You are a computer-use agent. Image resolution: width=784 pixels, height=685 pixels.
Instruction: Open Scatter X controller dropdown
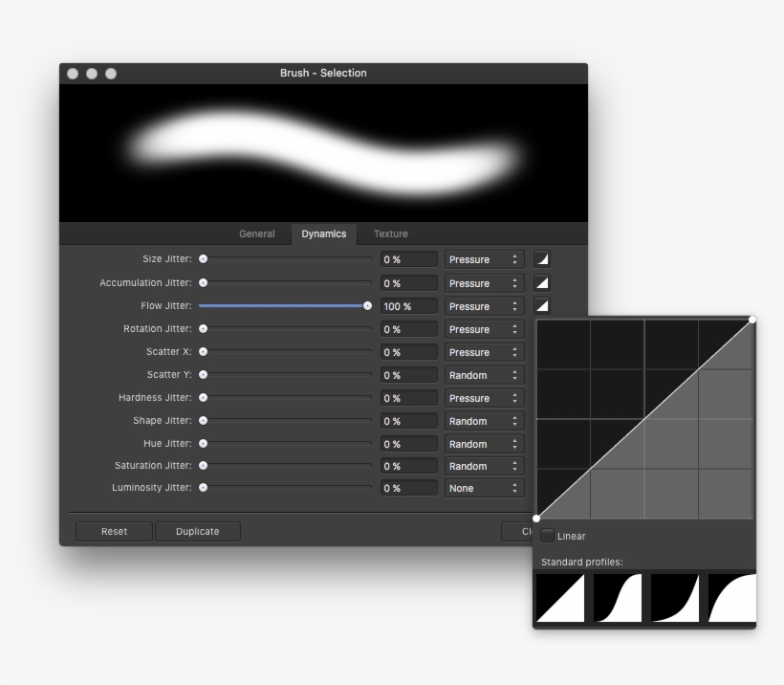(x=484, y=352)
